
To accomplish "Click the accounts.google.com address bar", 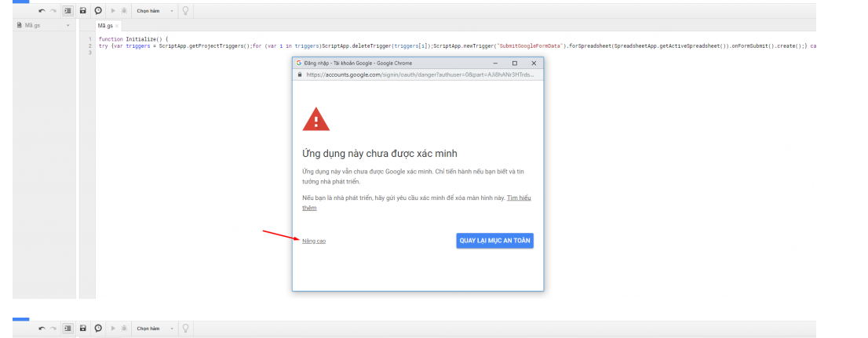I will 420,75.
